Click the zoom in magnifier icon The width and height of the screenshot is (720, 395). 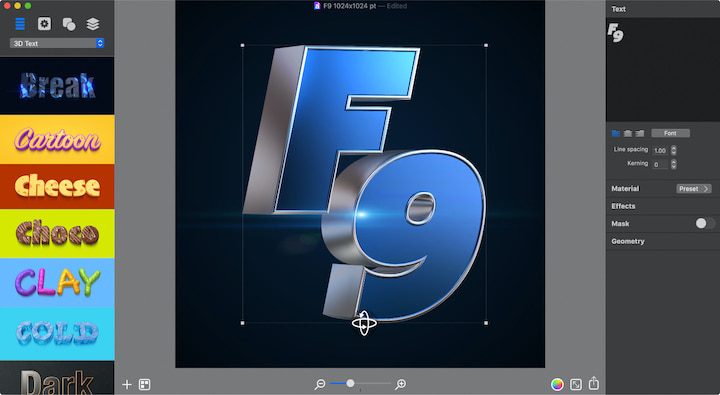(400, 384)
